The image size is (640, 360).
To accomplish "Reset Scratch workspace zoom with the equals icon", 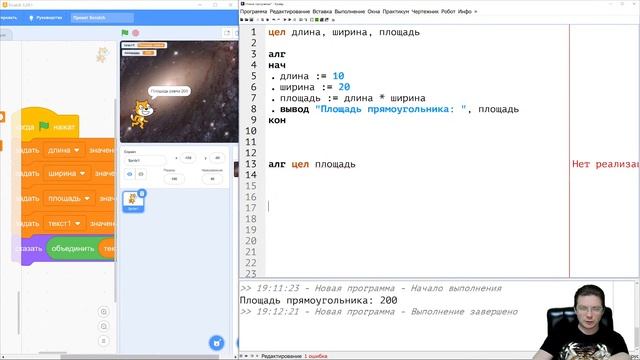I will 104,340.
